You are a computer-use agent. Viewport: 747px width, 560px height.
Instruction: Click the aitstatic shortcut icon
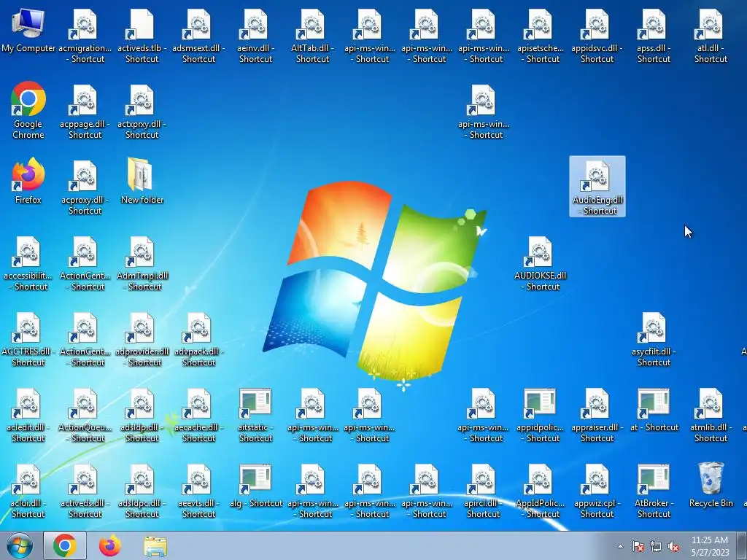[x=255, y=415]
